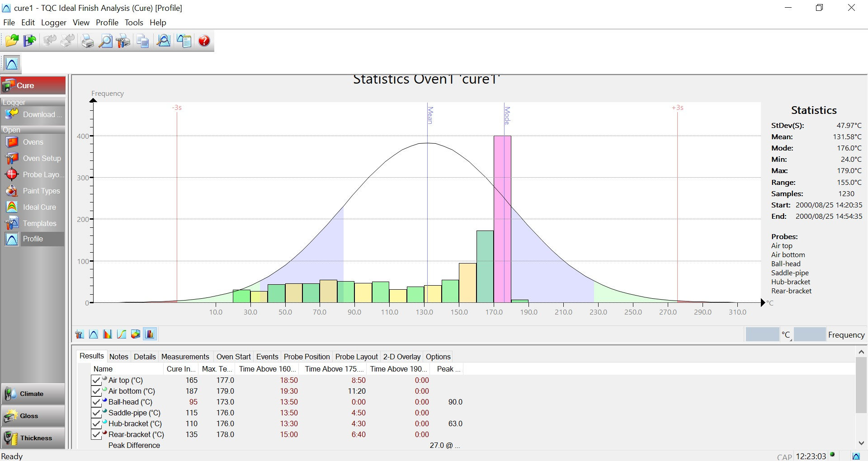The height and width of the screenshot is (461, 868).
Task: Select Templates in the sidebar
Action: click(x=40, y=223)
